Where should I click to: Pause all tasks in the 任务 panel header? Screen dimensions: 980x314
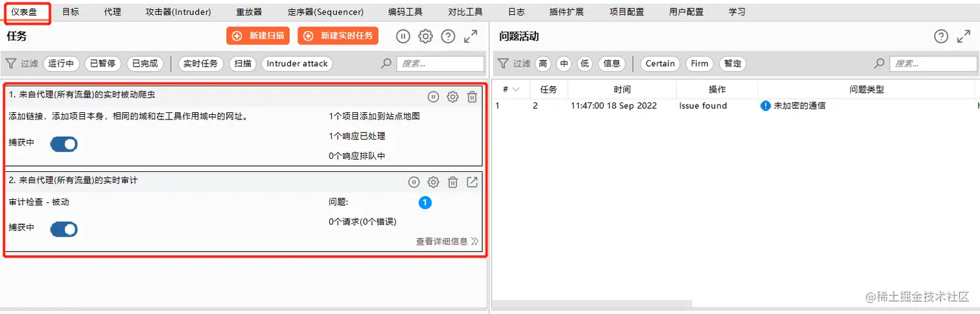[403, 36]
